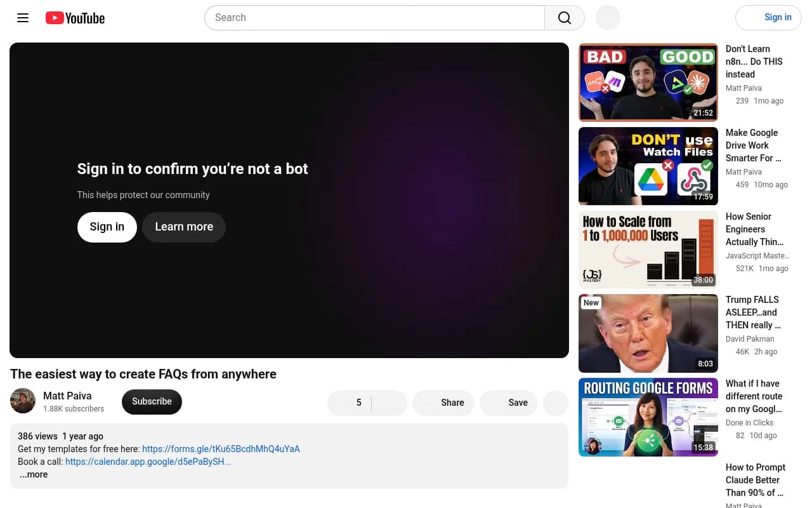Click Sign in inside the video player
This screenshot has height=508, width=812.
107,227
